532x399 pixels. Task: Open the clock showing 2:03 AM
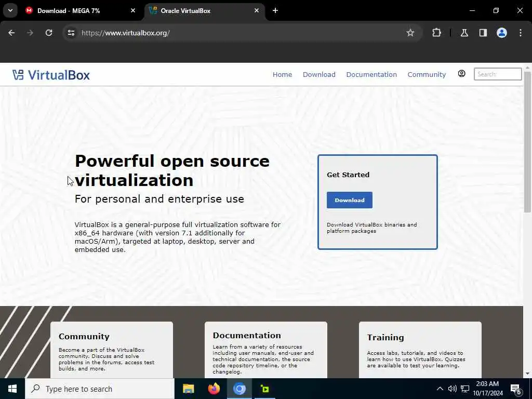click(487, 389)
